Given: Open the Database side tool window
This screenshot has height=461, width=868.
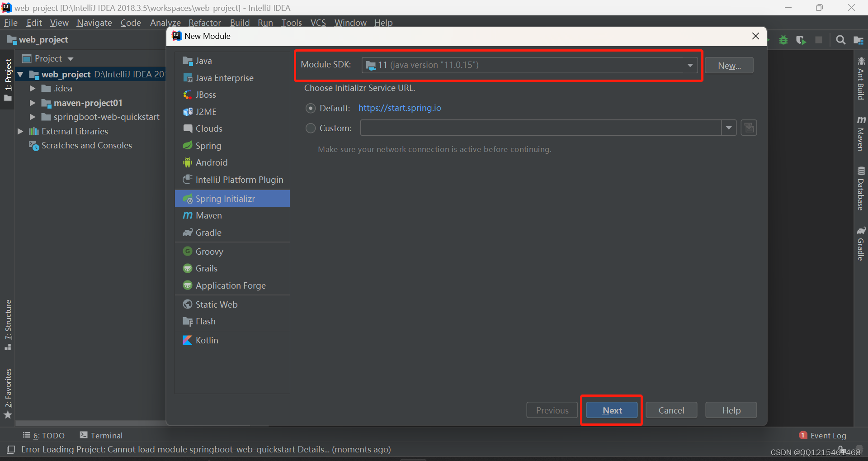Looking at the screenshot, I should 861,189.
